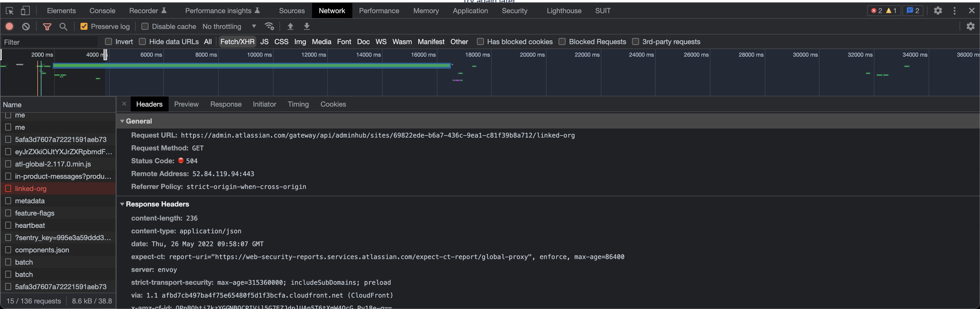Open the Console panel

(102, 11)
